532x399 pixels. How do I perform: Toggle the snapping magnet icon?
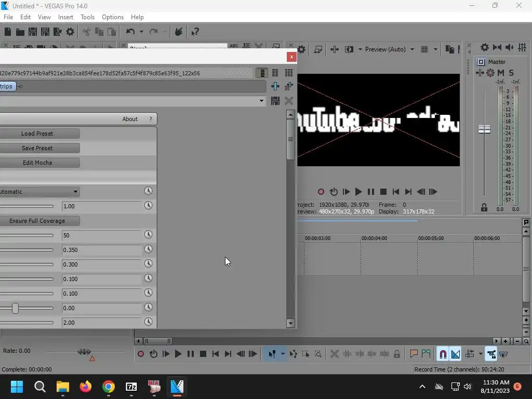(443, 354)
